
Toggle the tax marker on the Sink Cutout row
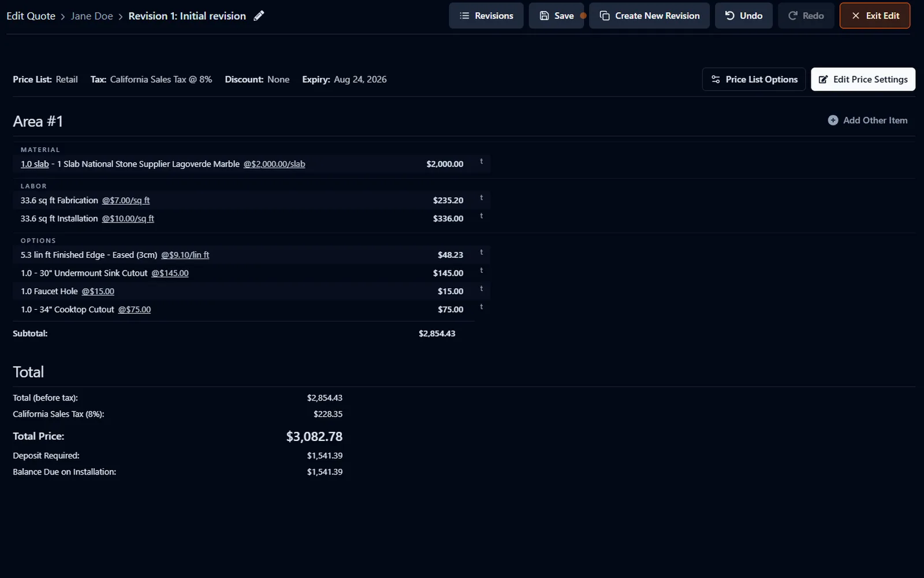tap(481, 271)
